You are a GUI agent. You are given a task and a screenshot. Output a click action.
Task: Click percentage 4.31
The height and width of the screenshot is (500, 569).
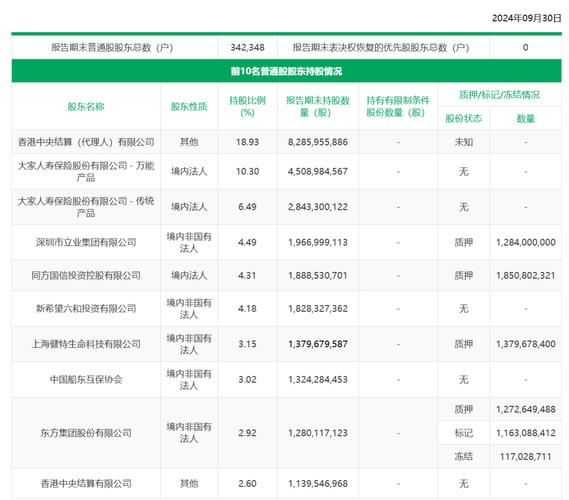[x=247, y=275]
